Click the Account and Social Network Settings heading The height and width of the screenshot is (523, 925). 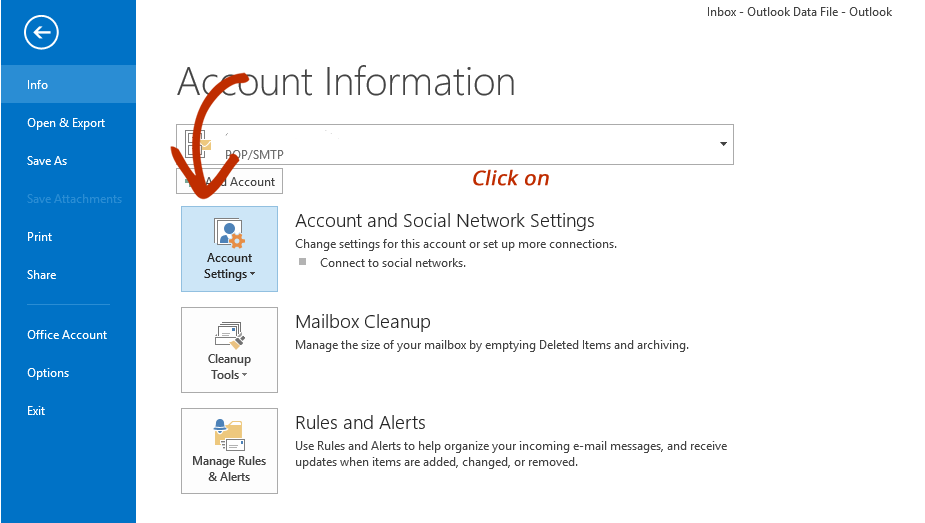(x=445, y=221)
